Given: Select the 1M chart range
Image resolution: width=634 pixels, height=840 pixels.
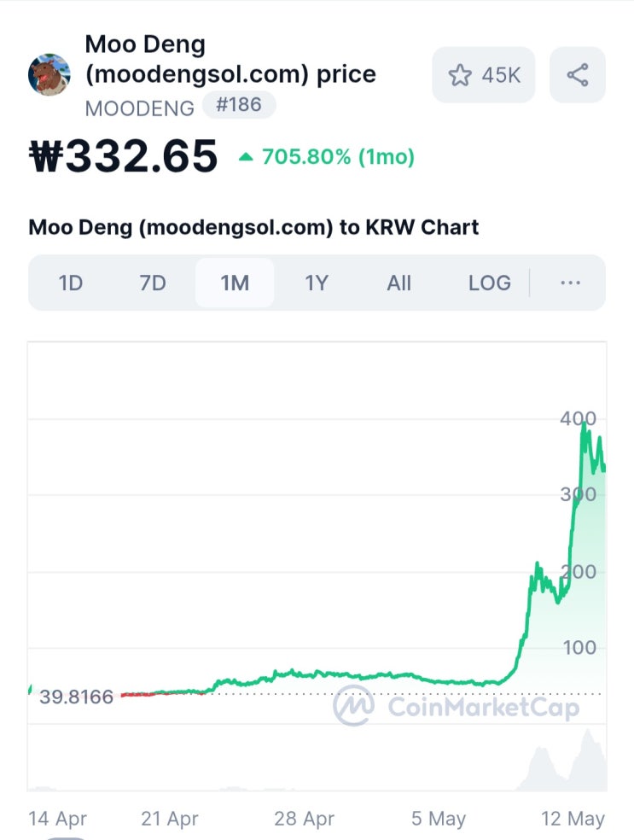Looking at the screenshot, I should tap(235, 283).
